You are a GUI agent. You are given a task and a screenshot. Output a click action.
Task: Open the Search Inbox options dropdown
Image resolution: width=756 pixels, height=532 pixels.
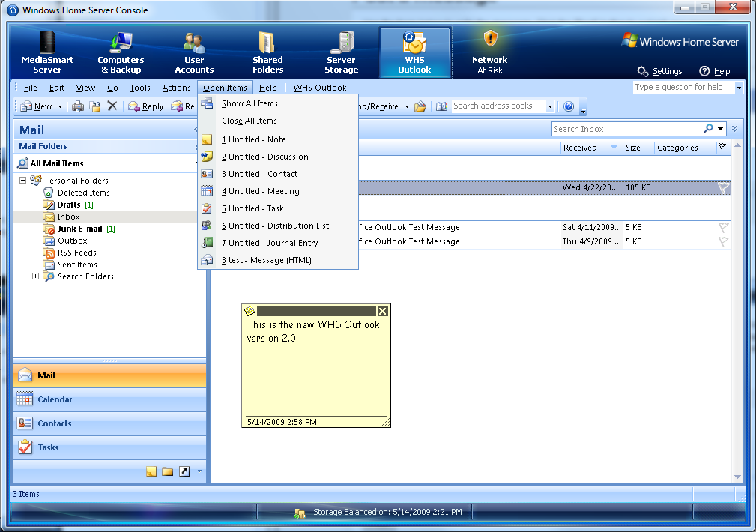click(x=720, y=129)
